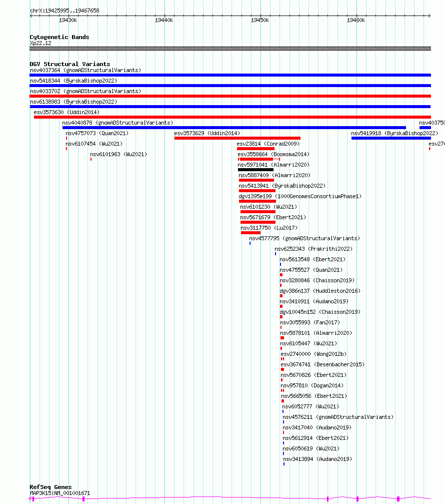Click nsv6107454 Wu2021 label
The image size is (445, 504).
(94, 144)
